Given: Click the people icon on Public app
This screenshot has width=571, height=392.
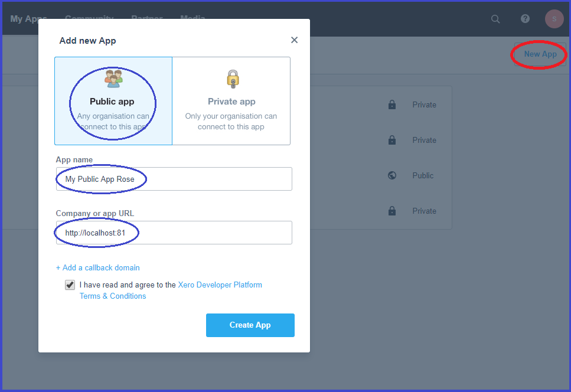Looking at the screenshot, I should (x=113, y=79).
